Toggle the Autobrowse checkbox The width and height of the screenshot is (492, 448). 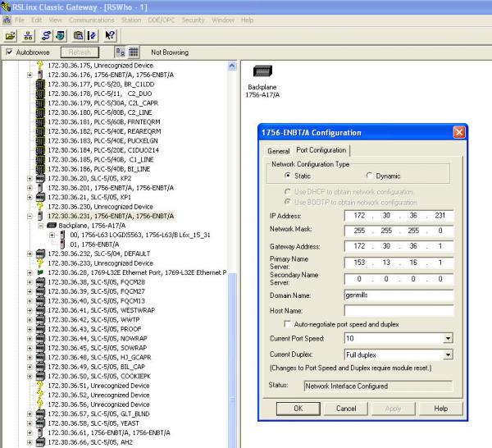[9, 52]
